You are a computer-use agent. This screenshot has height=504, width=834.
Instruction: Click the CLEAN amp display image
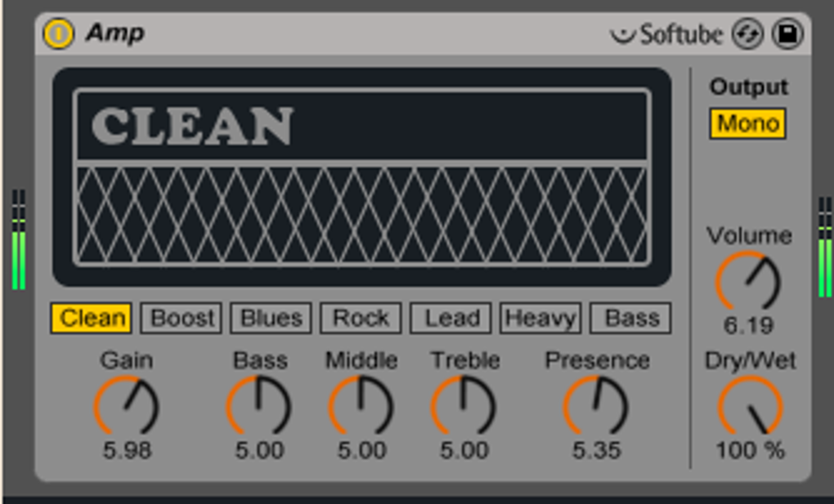coord(361,177)
